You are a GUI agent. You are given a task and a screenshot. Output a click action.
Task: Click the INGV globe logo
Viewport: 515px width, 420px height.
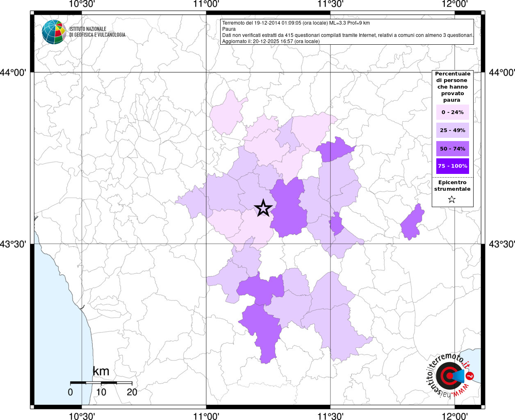(54, 32)
